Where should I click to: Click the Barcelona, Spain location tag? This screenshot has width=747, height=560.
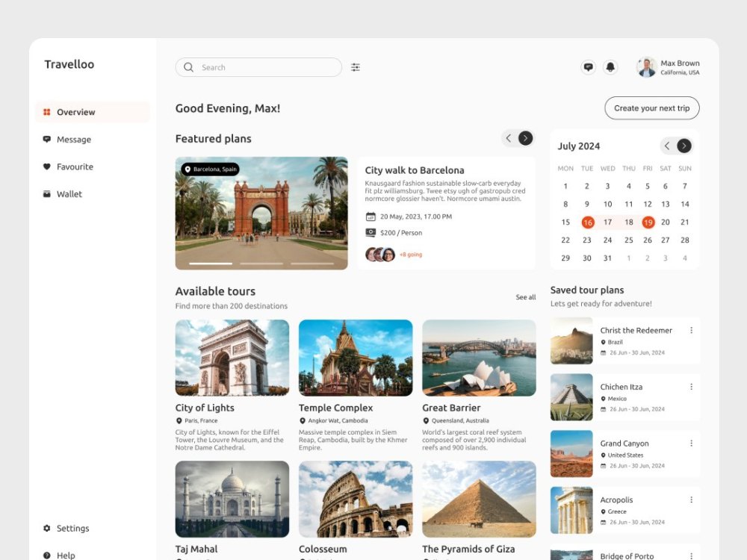coord(210,169)
